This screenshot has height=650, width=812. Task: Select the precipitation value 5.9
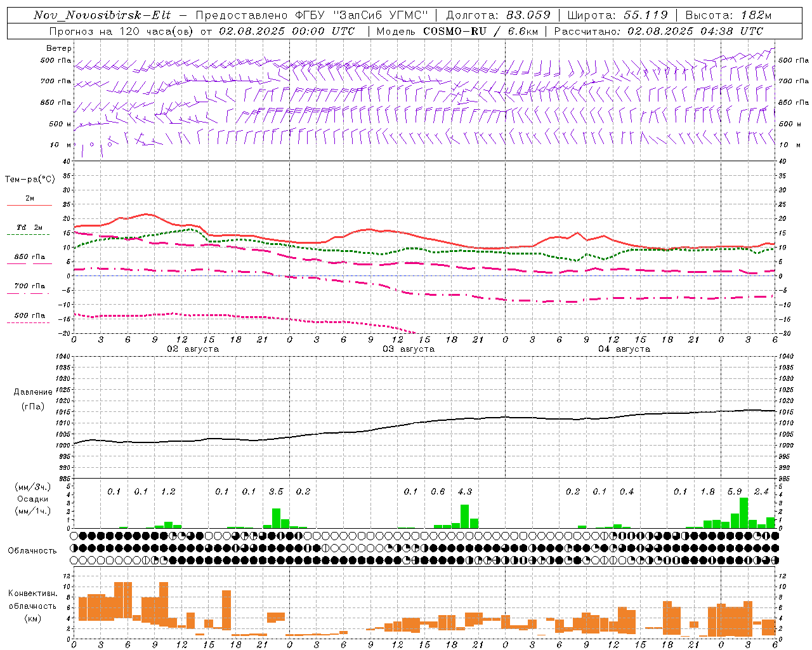735,492
